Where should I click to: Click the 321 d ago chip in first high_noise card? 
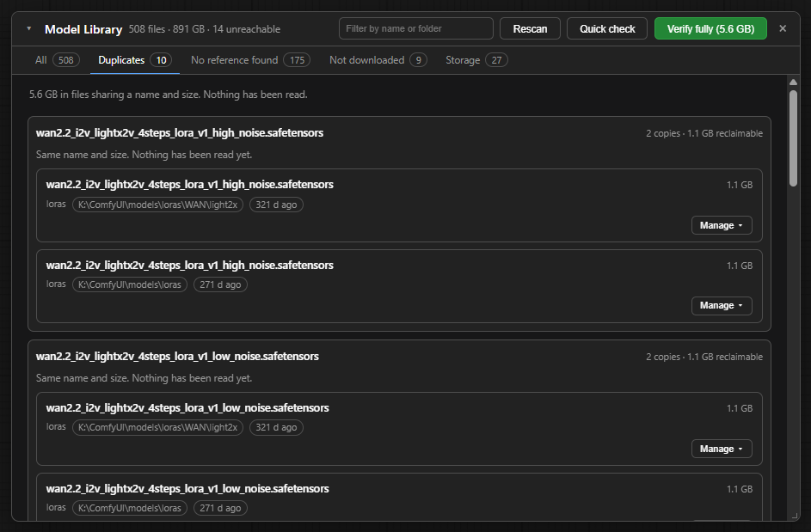tap(276, 205)
